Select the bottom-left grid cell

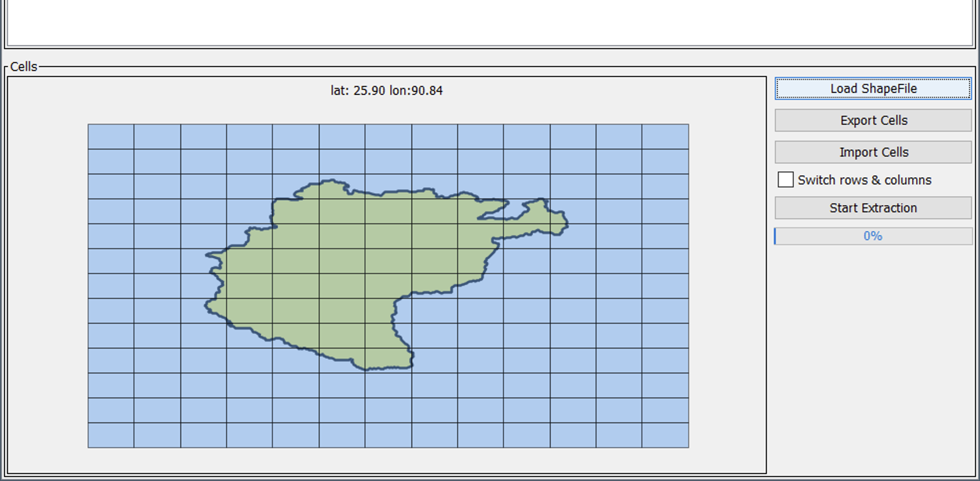click(x=111, y=435)
